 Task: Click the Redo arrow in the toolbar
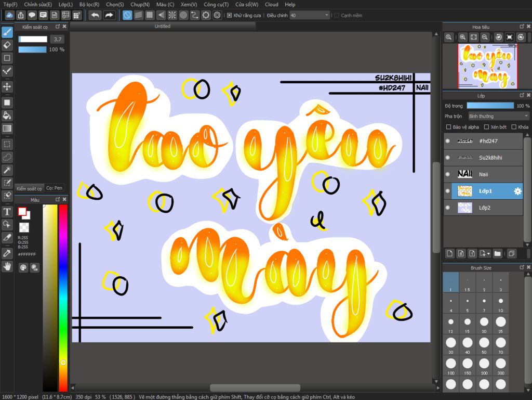pos(109,15)
